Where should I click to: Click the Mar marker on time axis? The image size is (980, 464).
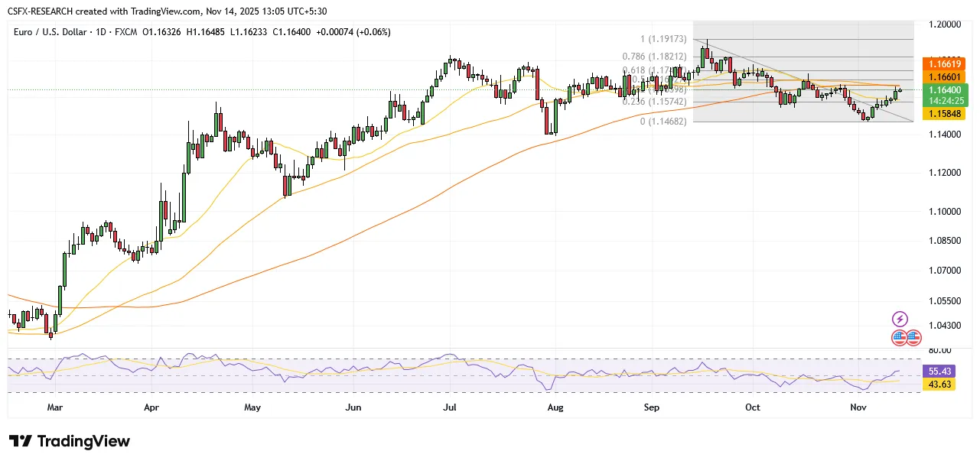(x=54, y=408)
